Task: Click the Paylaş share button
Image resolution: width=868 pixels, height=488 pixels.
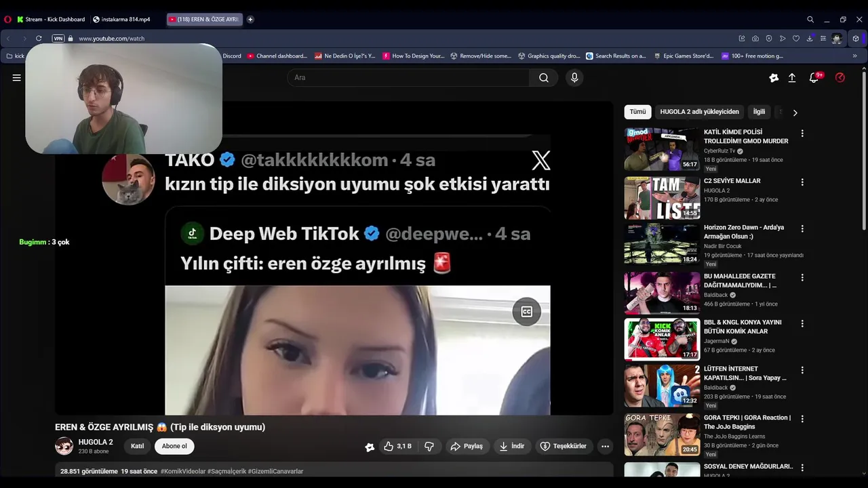Action: [467, 446]
